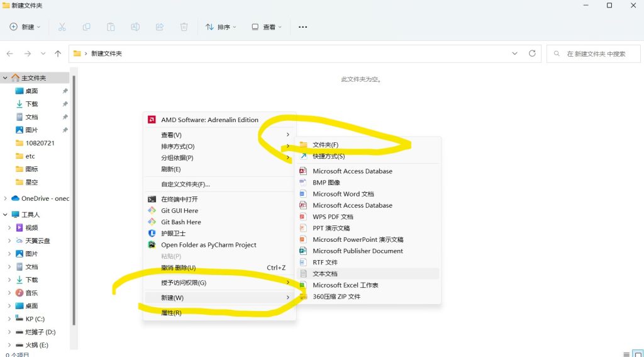Image resolution: width=644 pixels, height=357 pixels.
Task: Choose 在终端中打开 from context menu
Action: (219, 199)
